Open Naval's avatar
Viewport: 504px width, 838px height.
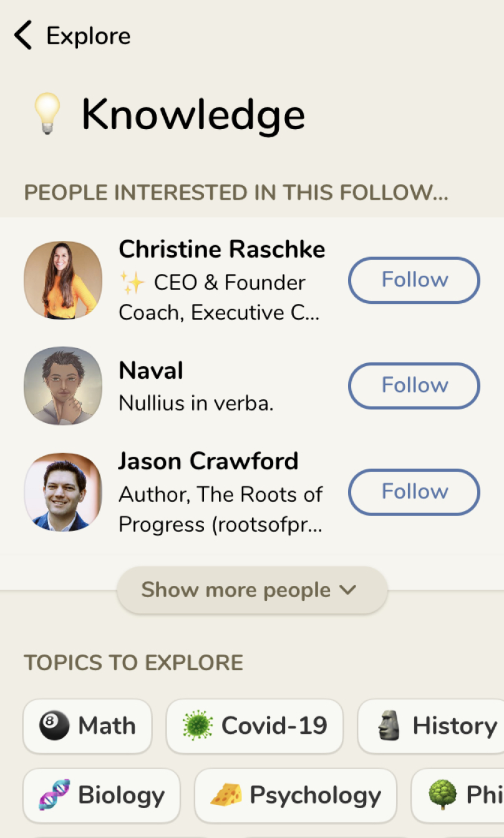(63, 386)
